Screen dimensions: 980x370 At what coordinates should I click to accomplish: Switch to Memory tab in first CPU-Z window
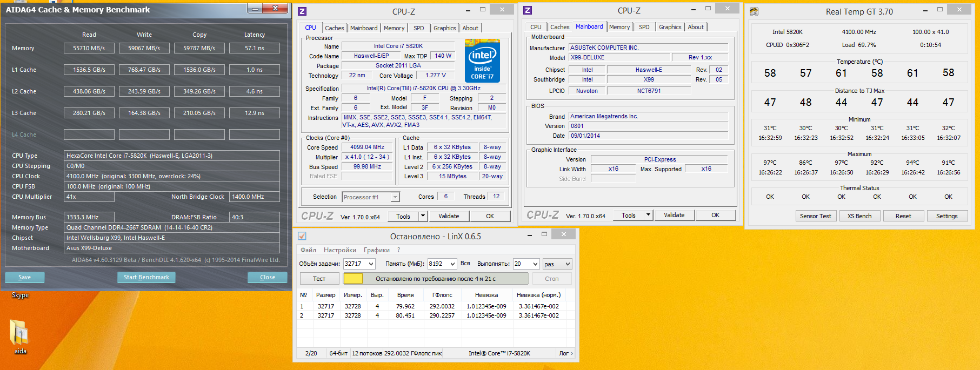pyautogui.click(x=394, y=28)
